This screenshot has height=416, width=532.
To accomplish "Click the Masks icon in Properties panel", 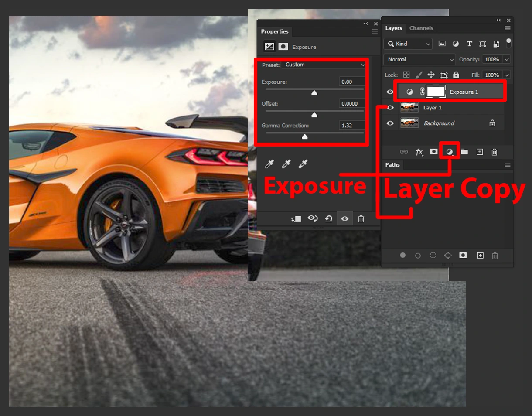I will (283, 47).
